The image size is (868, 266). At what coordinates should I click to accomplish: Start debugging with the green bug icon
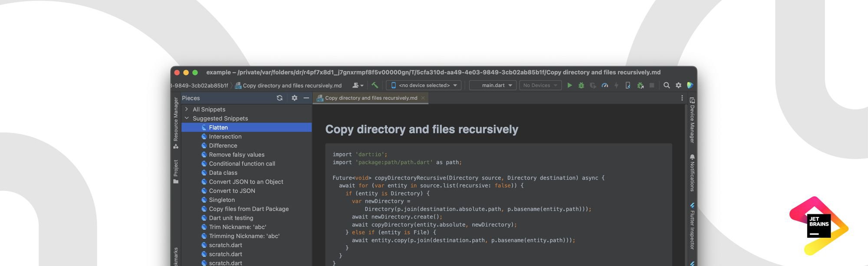(581, 85)
